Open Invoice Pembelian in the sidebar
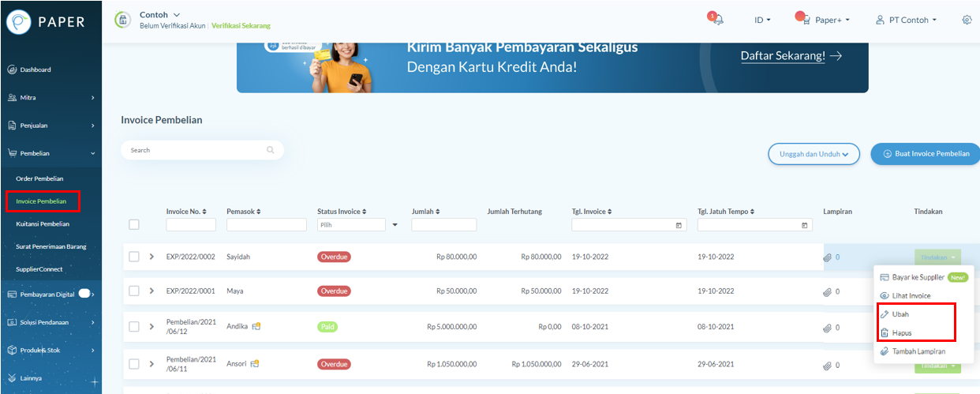Viewport: 980px width, 394px height. (x=43, y=201)
